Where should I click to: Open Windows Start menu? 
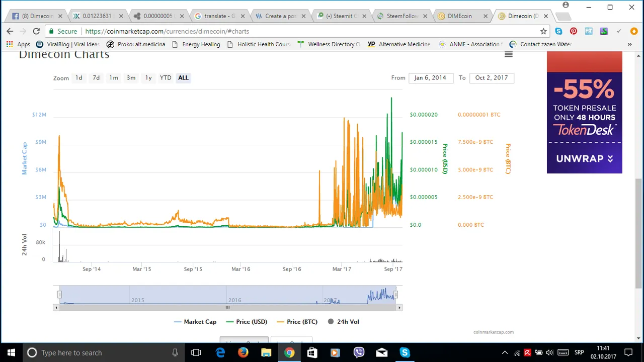coord(11,352)
